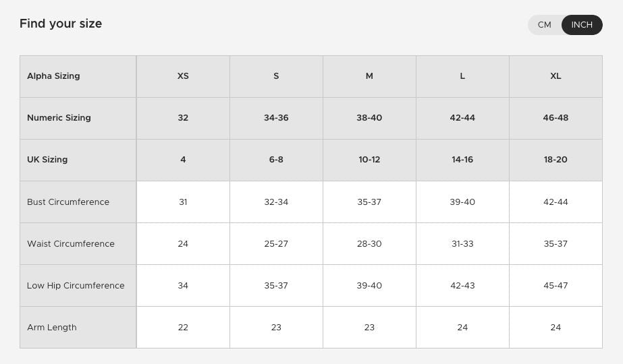The image size is (623, 364).
Task: Click the Alpha Sizing row label
Action: click(x=53, y=76)
